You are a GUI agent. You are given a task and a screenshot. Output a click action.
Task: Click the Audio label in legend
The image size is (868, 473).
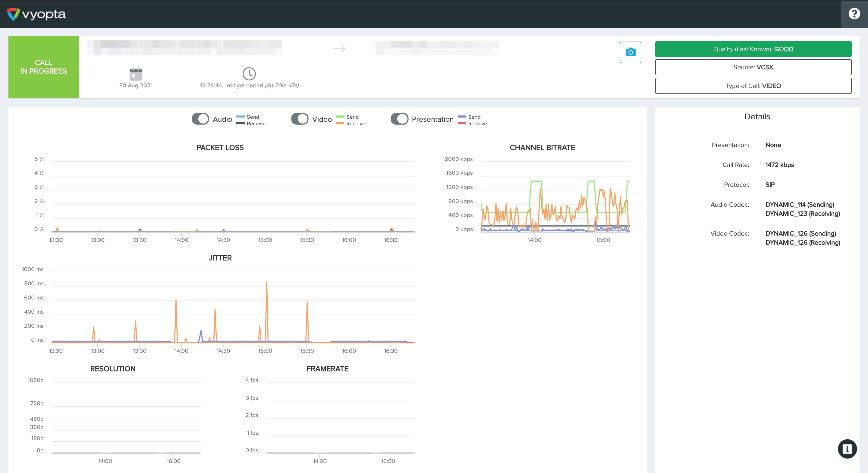(x=222, y=119)
